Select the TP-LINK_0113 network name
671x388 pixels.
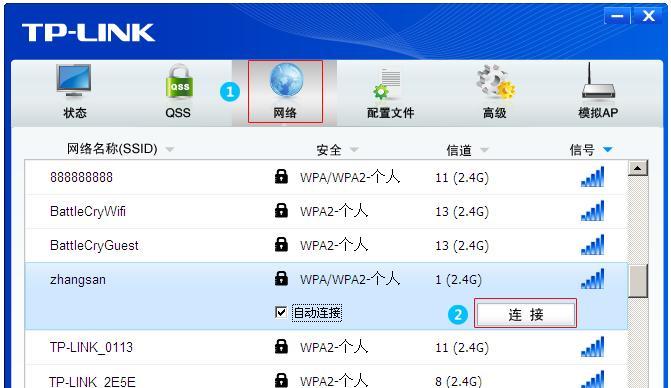[91, 347]
